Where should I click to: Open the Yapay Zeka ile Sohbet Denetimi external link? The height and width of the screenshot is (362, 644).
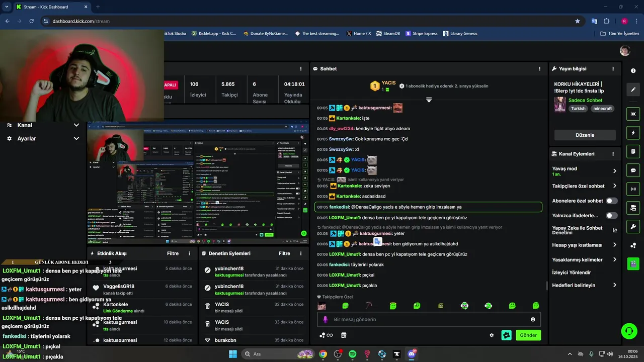[x=615, y=230]
